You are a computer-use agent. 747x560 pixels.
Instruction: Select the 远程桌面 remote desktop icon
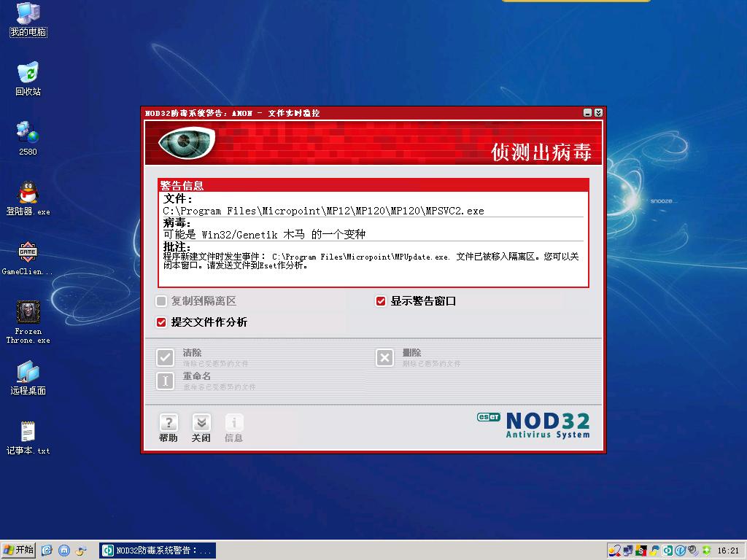(28, 378)
